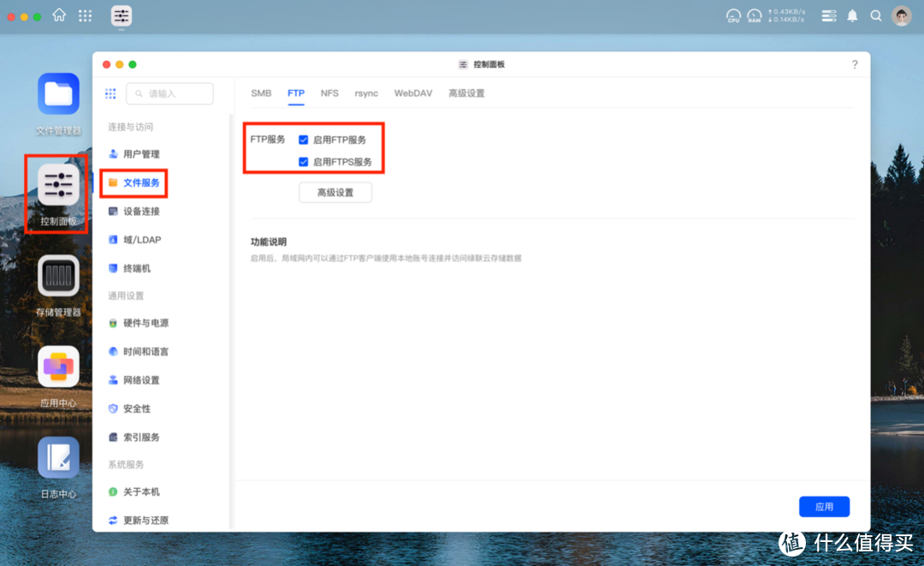Switch to the WebDAV tab
This screenshot has width=924, height=566.
[x=413, y=92]
